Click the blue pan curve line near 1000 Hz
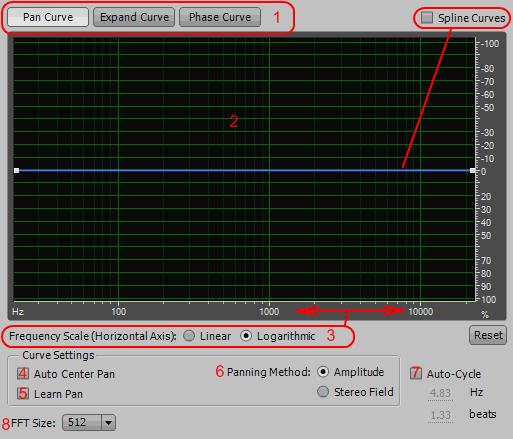This screenshot has height=439, width=513. pos(269,171)
